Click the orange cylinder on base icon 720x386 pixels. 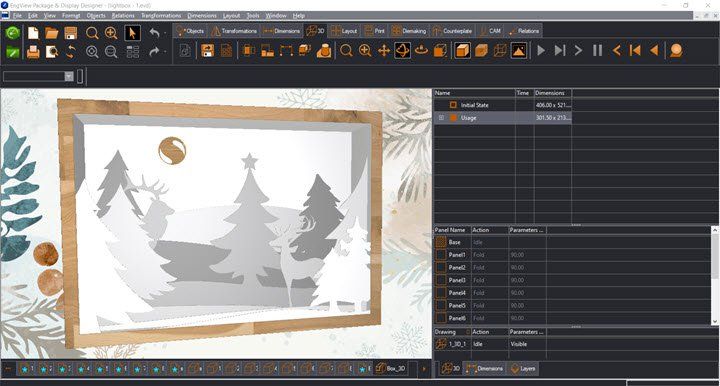324,50
